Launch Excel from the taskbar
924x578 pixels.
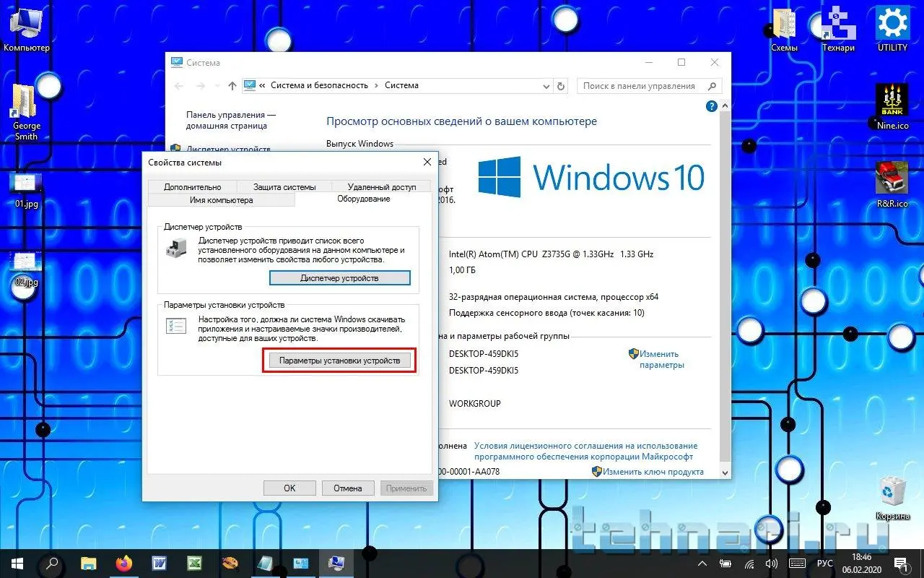pos(194,564)
